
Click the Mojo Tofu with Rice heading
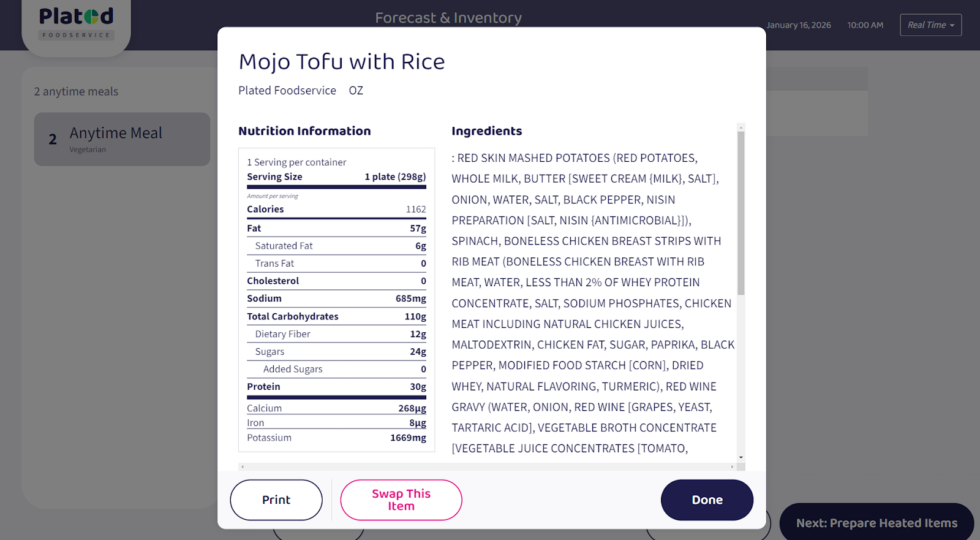click(342, 62)
